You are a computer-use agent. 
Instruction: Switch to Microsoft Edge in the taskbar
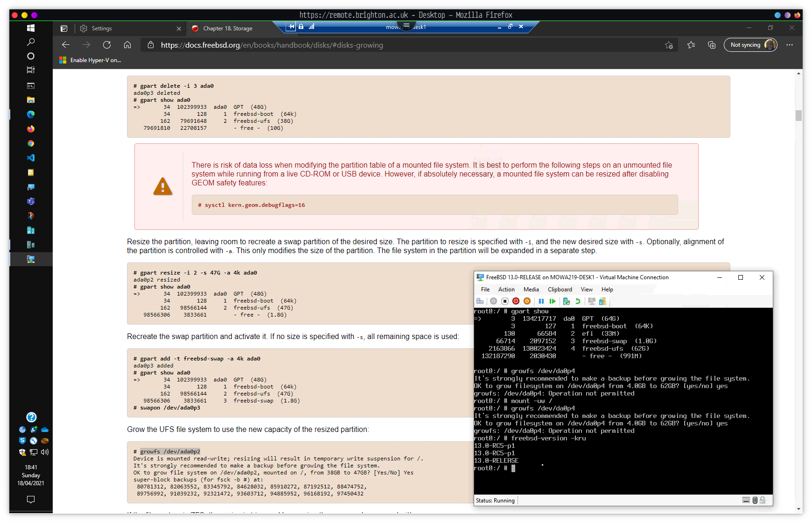tap(31, 114)
